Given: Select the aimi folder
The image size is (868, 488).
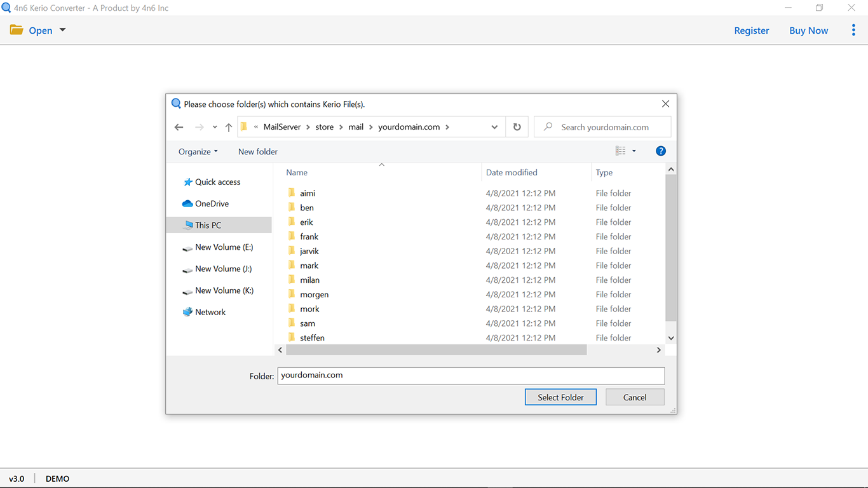Looking at the screenshot, I should coord(308,193).
